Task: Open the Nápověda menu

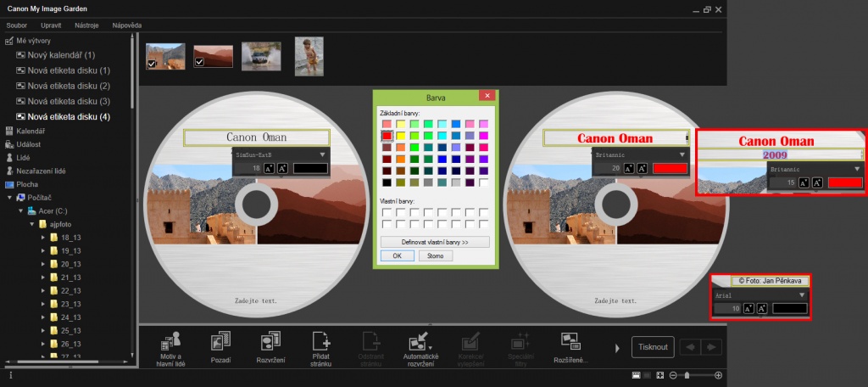Action: (x=127, y=25)
